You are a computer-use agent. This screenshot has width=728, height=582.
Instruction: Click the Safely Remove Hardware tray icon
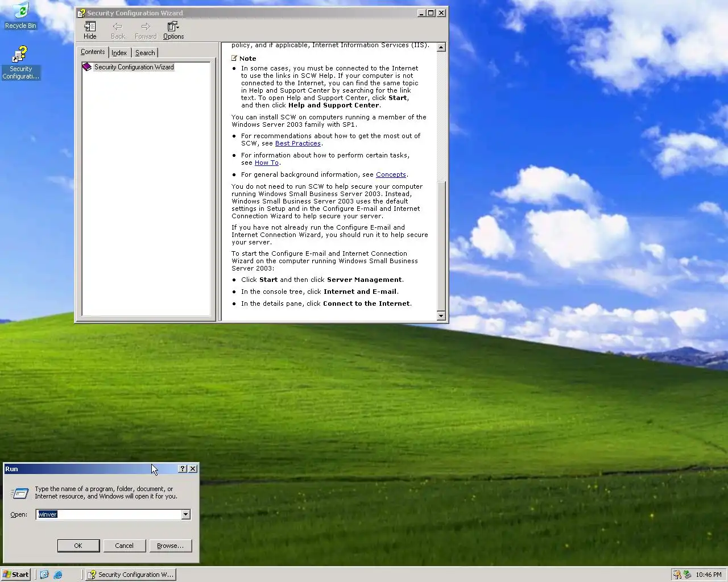[687, 575]
